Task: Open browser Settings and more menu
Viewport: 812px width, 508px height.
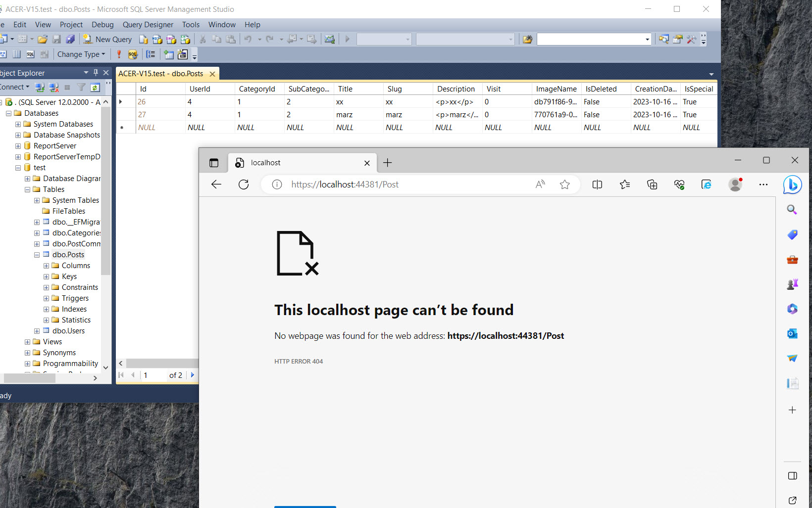Action: coord(763,185)
